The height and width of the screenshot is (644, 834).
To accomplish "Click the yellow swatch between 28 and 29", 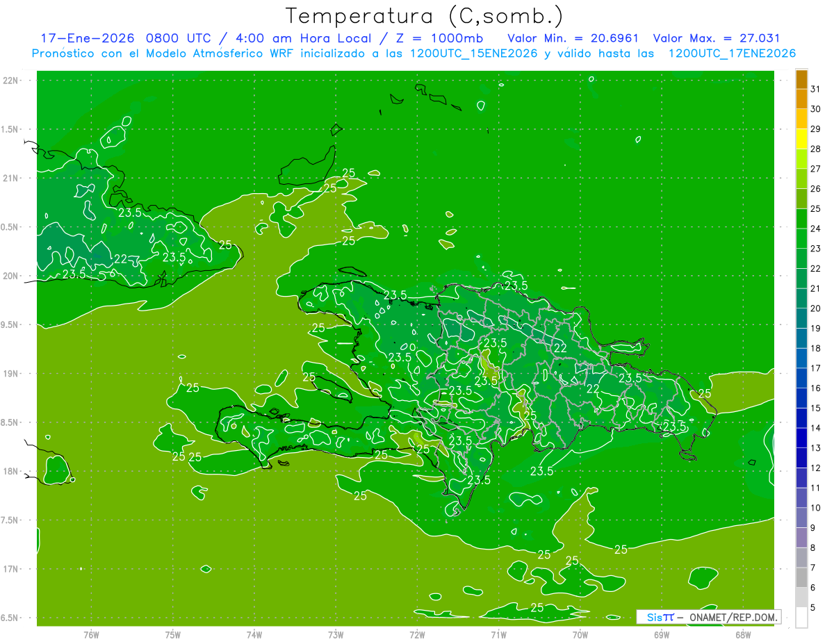I will [x=801, y=139].
